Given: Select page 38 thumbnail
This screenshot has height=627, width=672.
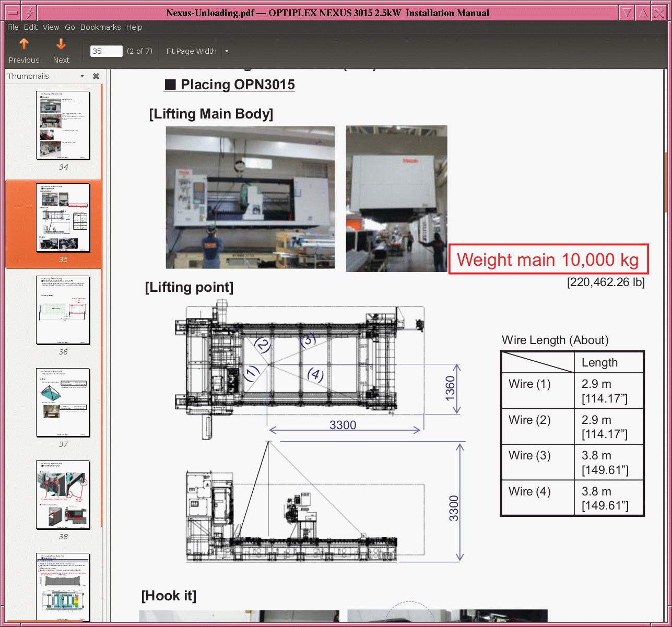Looking at the screenshot, I should [x=63, y=495].
